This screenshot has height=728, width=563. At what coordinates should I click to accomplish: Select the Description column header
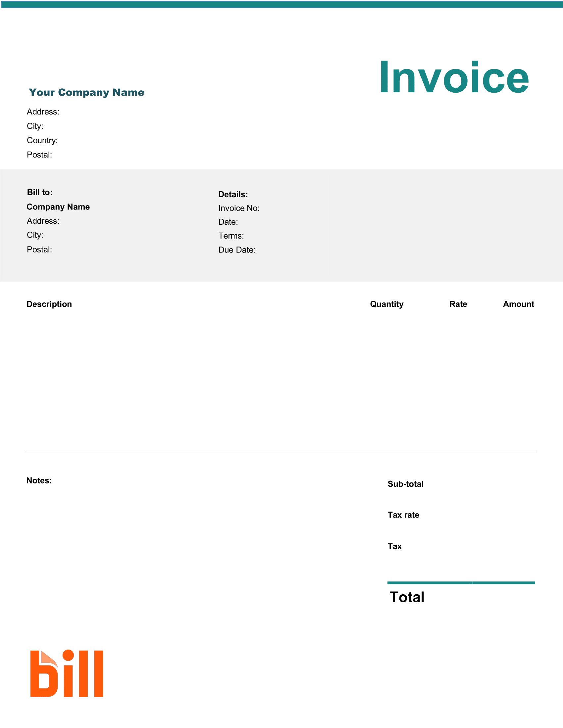tap(49, 304)
